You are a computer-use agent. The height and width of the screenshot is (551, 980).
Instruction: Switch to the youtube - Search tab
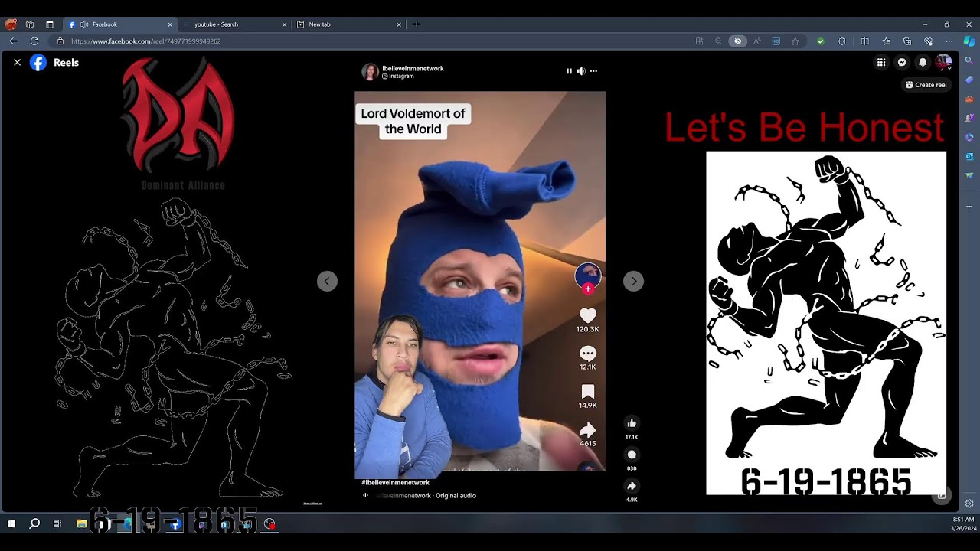click(234, 24)
